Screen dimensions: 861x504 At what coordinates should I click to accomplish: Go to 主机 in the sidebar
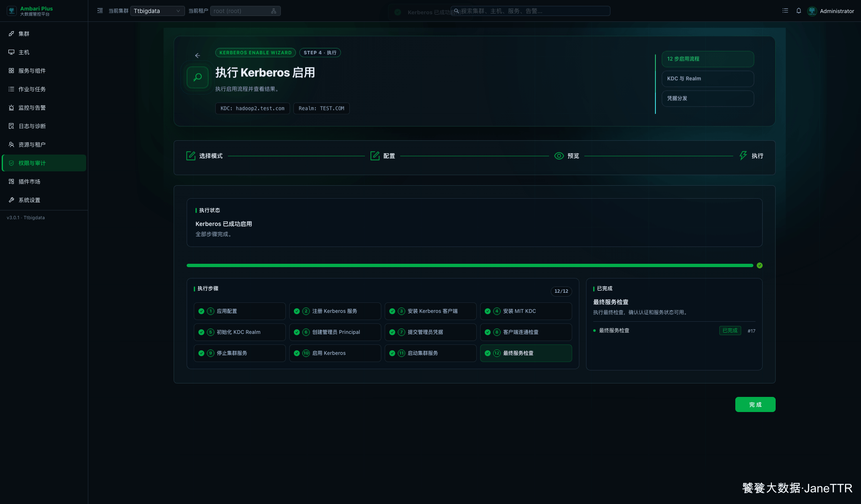pyautogui.click(x=44, y=52)
